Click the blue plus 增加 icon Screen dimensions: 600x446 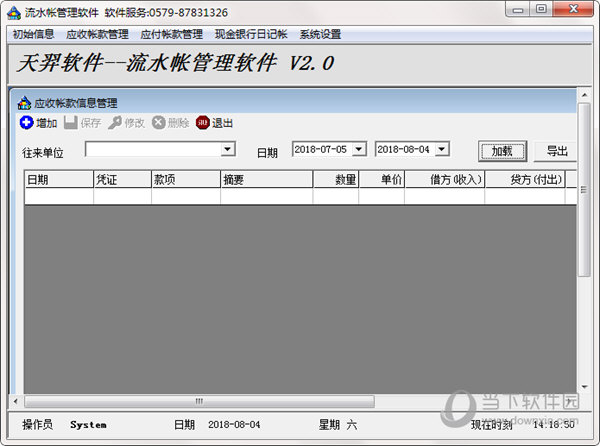coord(26,123)
